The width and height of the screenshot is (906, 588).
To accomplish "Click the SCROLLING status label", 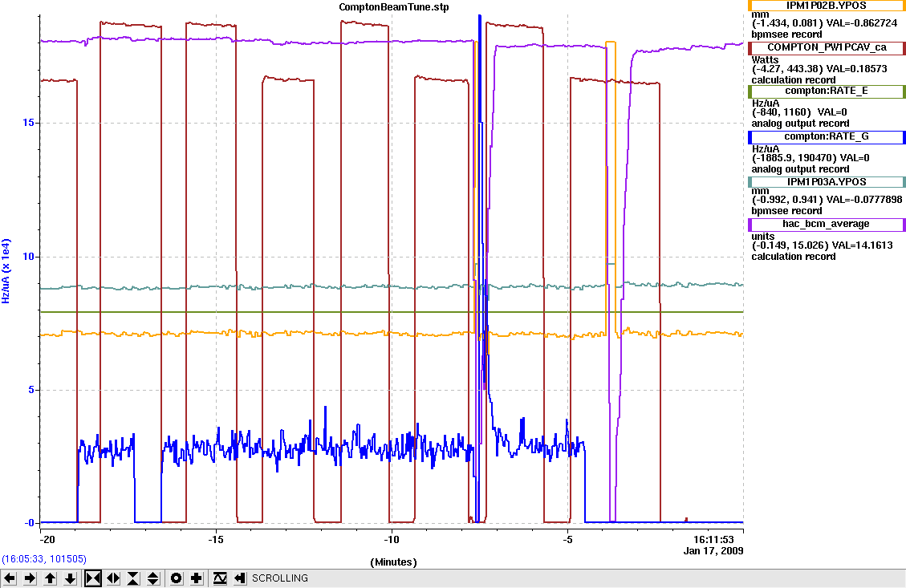I will point(279,578).
